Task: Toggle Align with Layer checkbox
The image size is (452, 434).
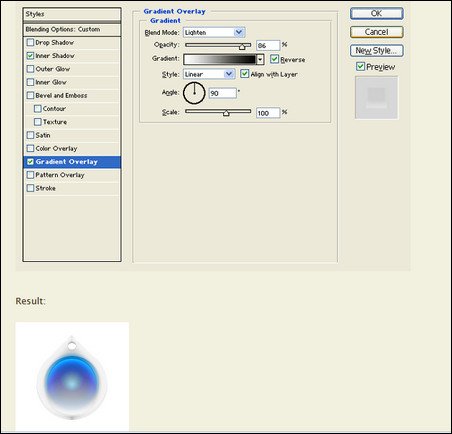Action: (x=245, y=74)
